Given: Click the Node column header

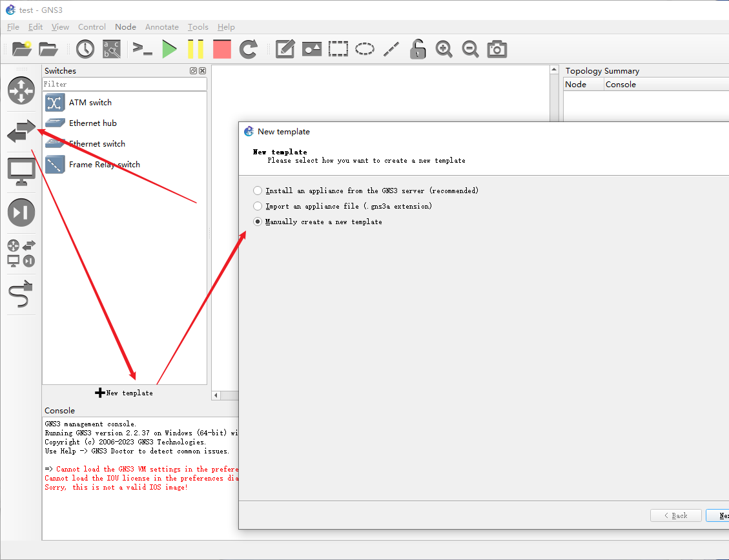Looking at the screenshot, I should pos(584,84).
